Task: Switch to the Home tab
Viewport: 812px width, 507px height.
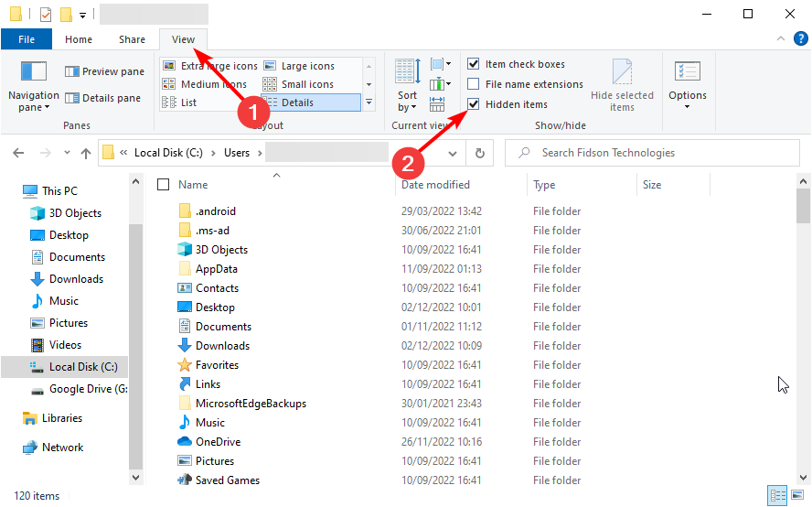Action: tap(79, 39)
